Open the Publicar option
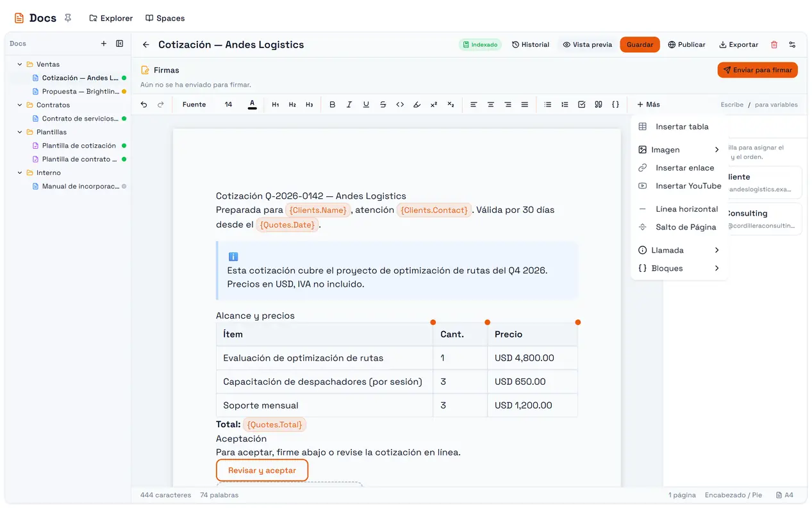Viewport: 812px width, 508px height. click(x=686, y=45)
